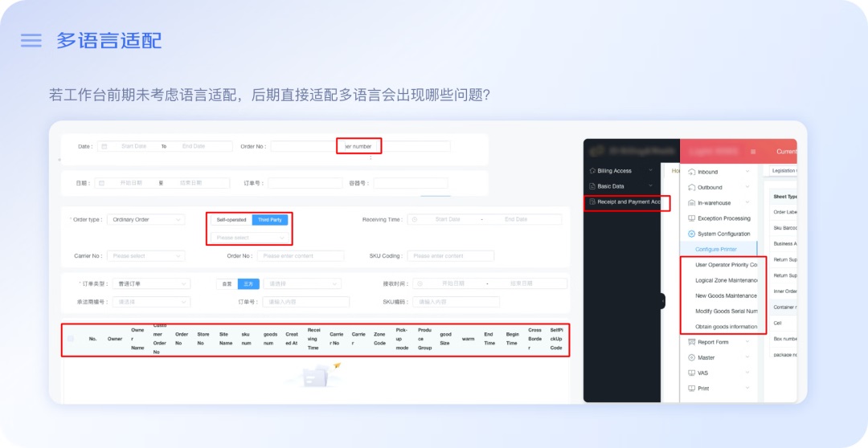This screenshot has height=448, width=868.
Task: Click the Inbound menu icon
Action: click(x=691, y=172)
